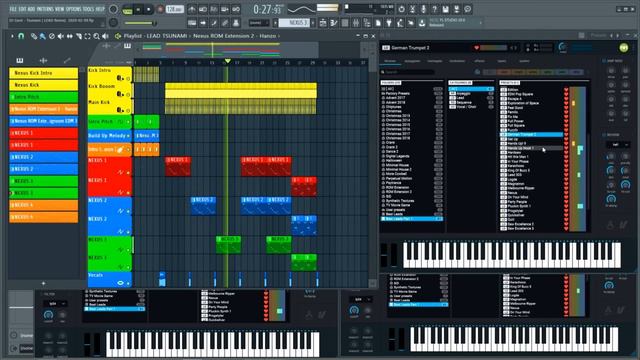
Task: Select the playlist mute tool
Action: [x=60, y=36]
